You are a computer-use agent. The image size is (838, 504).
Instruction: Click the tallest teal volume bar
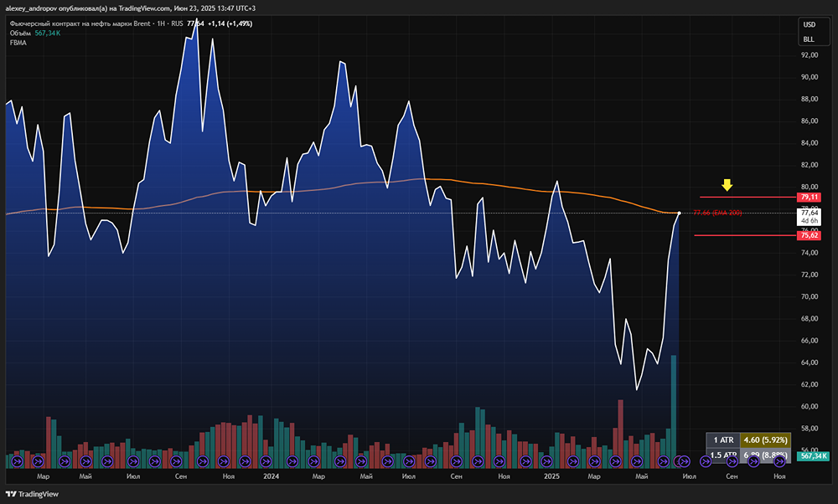click(674, 411)
